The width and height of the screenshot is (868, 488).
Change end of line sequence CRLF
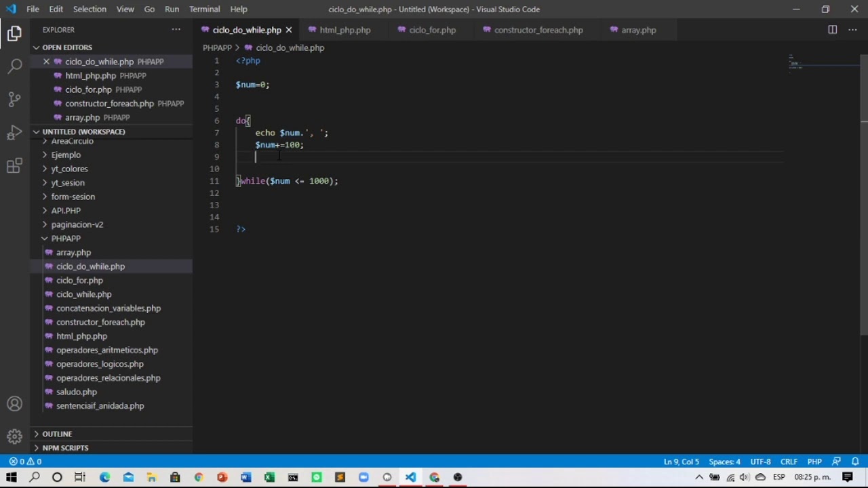pyautogui.click(x=789, y=462)
